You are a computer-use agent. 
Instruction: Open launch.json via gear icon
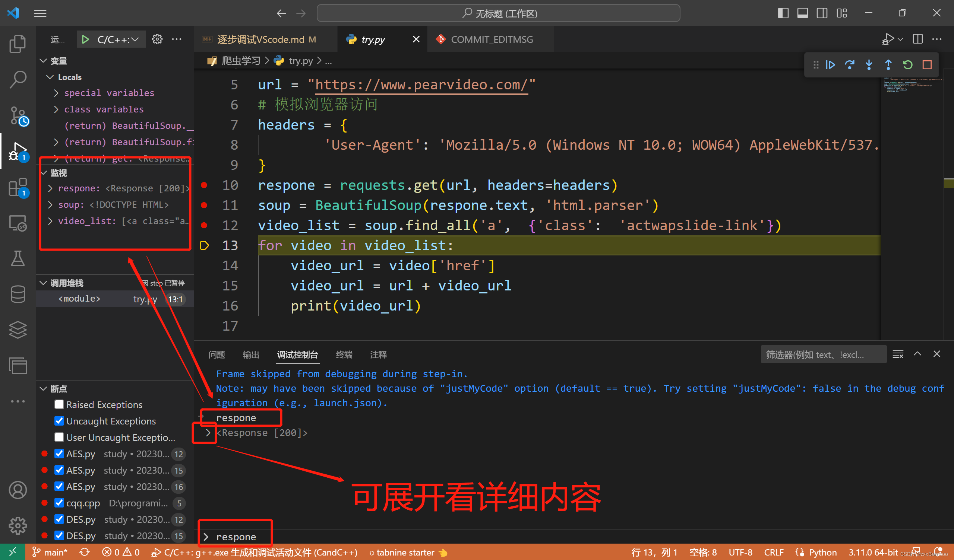pos(157,39)
